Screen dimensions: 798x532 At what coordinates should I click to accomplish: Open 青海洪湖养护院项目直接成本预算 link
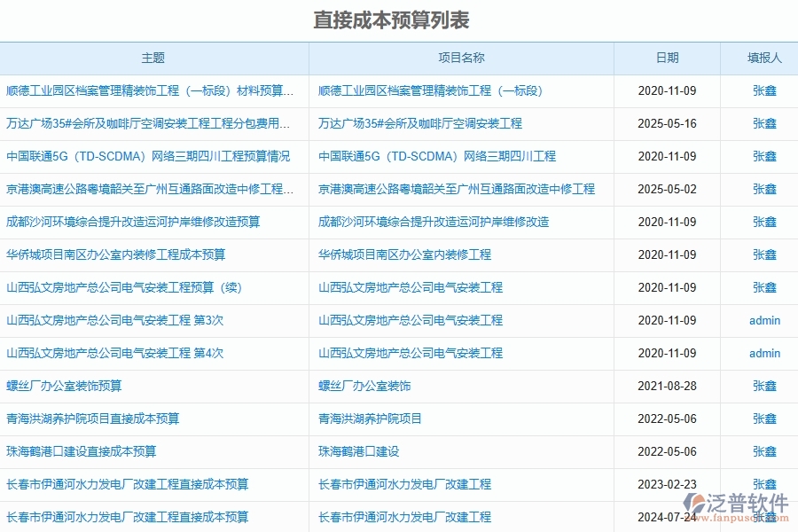(x=93, y=419)
